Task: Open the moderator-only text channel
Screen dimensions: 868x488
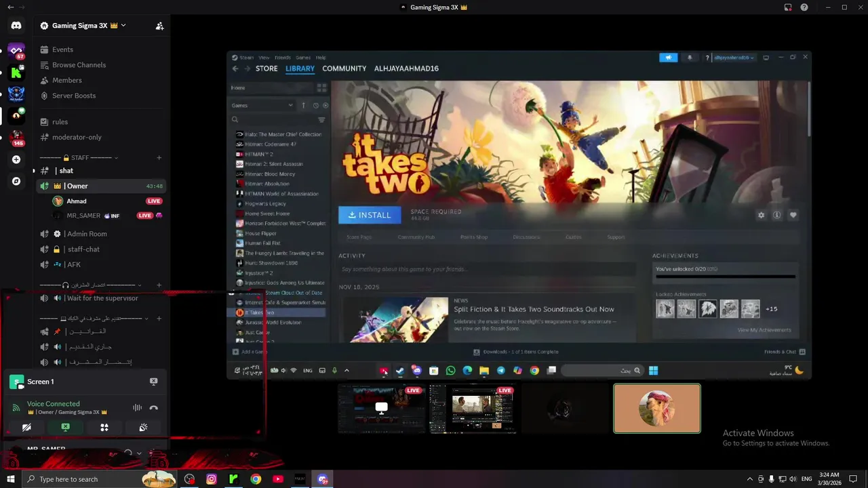Action: coord(77,137)
